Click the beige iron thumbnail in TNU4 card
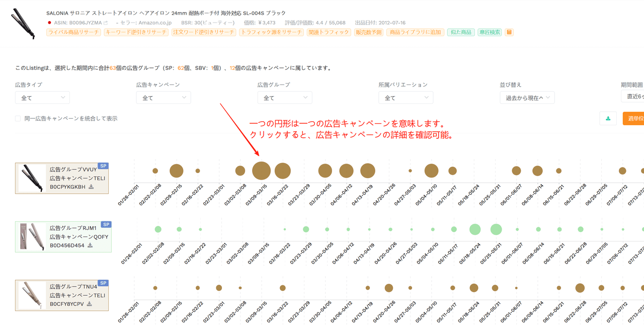The image size is (644, 329). (x=32, y=296)
